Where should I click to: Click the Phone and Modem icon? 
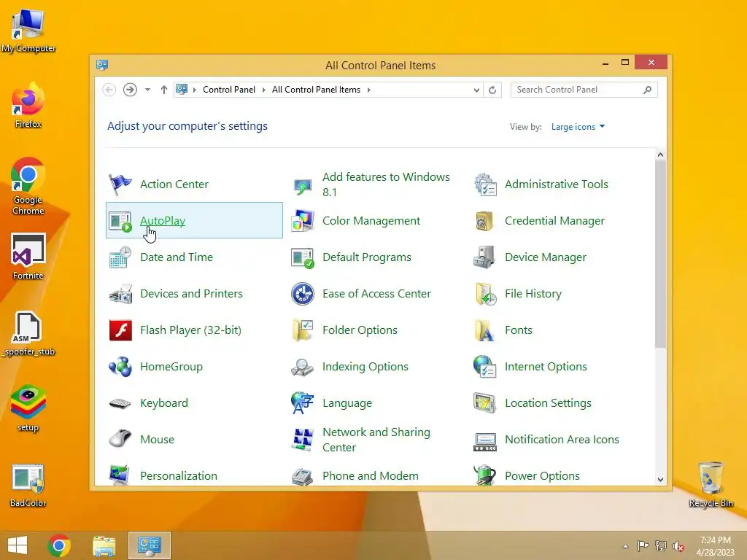click(x=303, y=476)
